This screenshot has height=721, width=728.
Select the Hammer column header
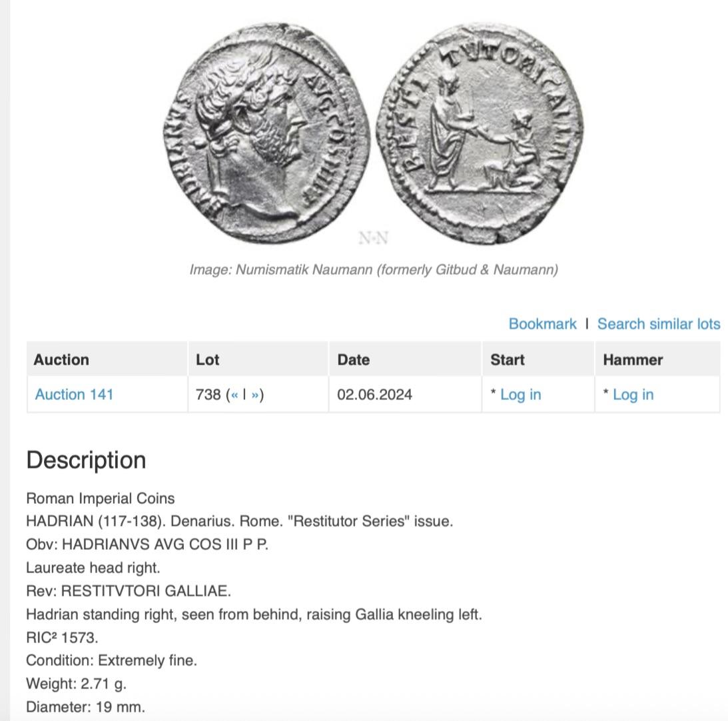click(x=632, y=360)
